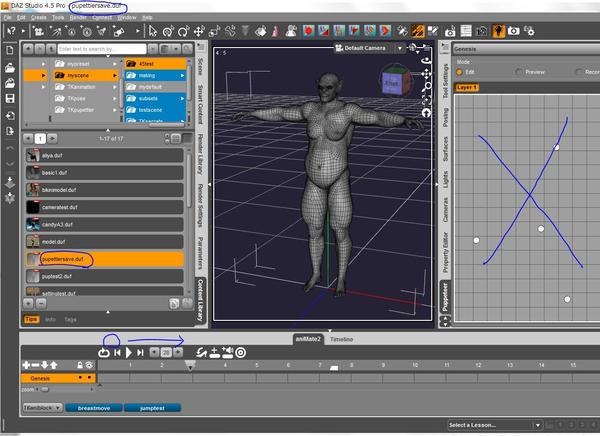This screenshot has width=600, height=436.
Task: Open the Create menu
Action: click(x=38, y=18)
